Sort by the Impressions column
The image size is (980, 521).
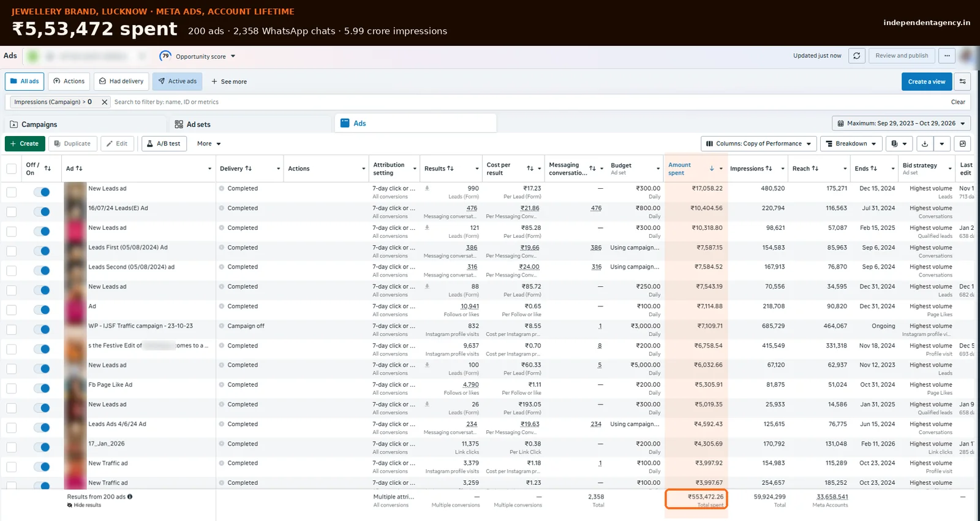click(769, 169)
